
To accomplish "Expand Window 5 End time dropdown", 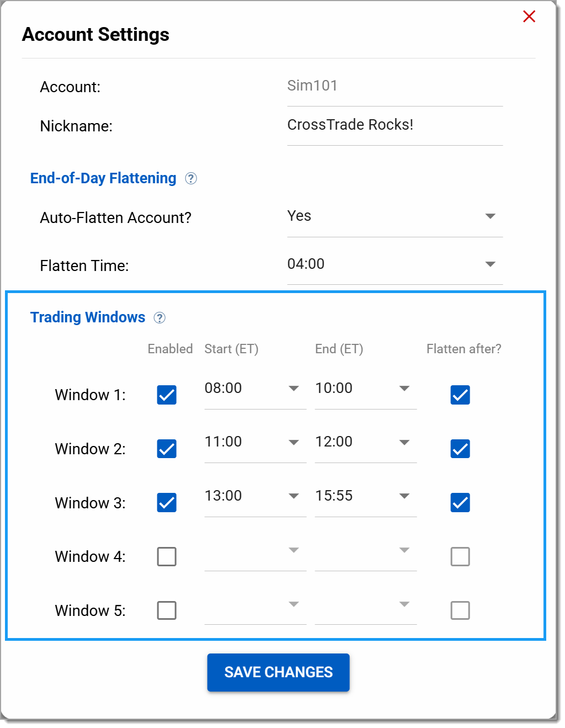I will [365, 604].
